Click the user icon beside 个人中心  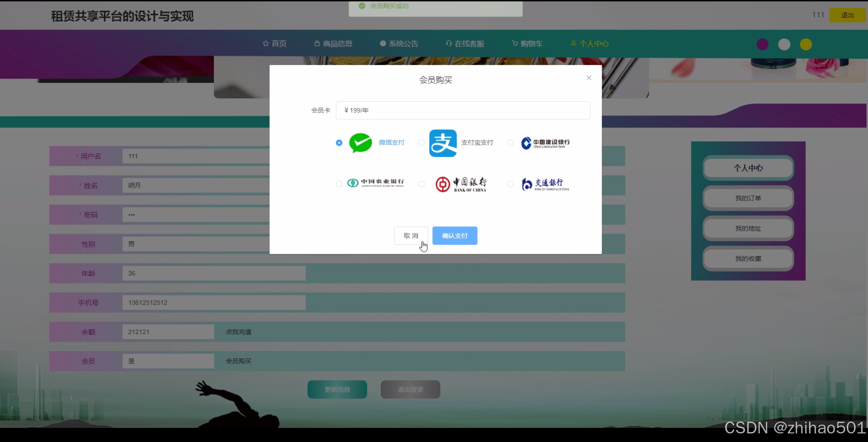(x=573, y=43)
